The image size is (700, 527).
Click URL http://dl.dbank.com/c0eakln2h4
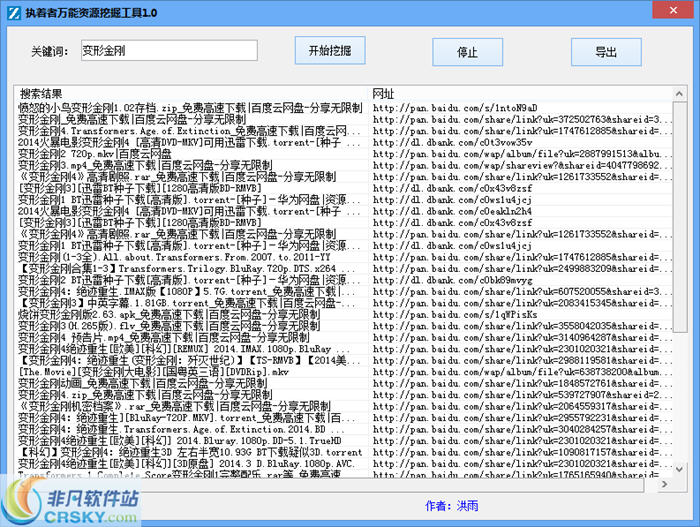[452, 211]
